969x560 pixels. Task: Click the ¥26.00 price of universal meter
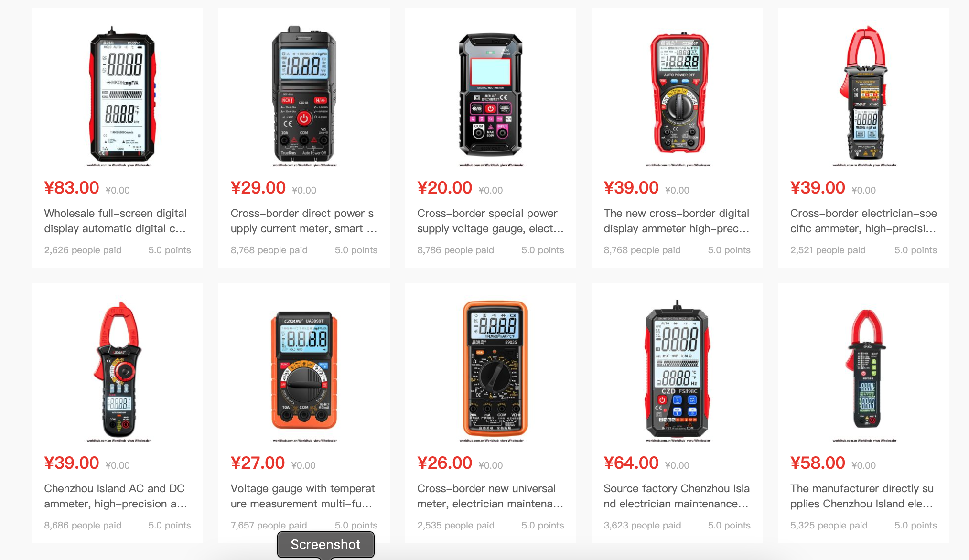pos(444,463)
